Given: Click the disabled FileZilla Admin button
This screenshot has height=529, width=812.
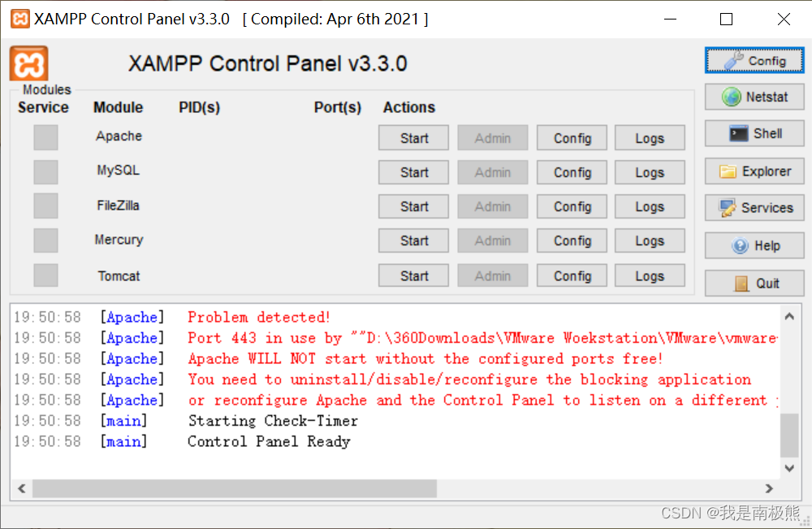Looking at the screenshot, I should [x=493, y=206].
